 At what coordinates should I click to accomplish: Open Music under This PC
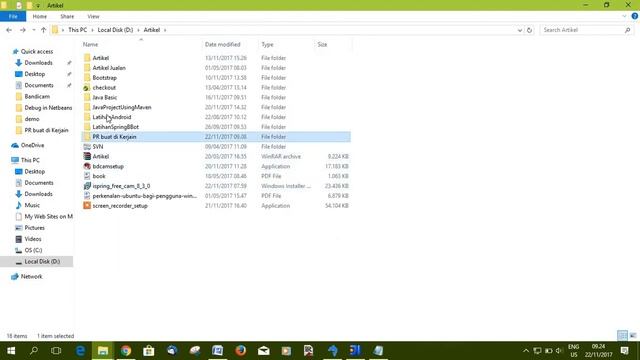click(32, 205)
